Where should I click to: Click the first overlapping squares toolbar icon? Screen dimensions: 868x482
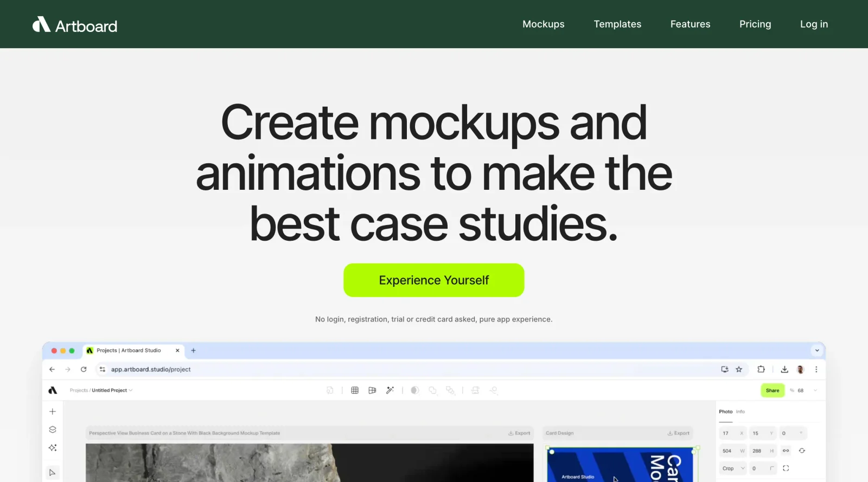pyautogui.click(x=432, y=390)
